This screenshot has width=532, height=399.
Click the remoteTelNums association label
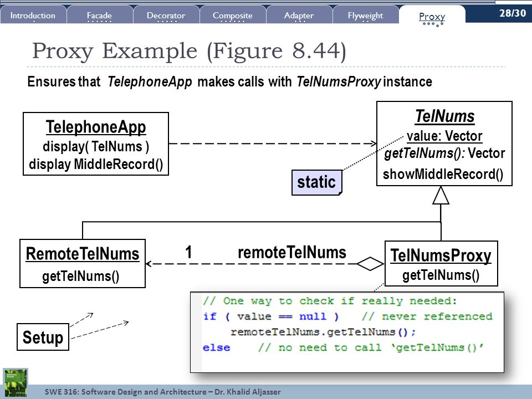coord(292,253)
